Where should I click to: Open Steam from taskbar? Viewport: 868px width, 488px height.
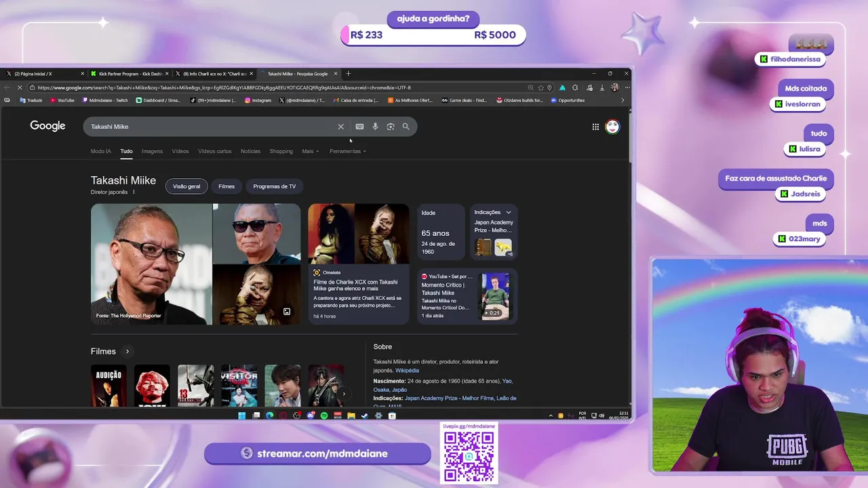point(365,415)
